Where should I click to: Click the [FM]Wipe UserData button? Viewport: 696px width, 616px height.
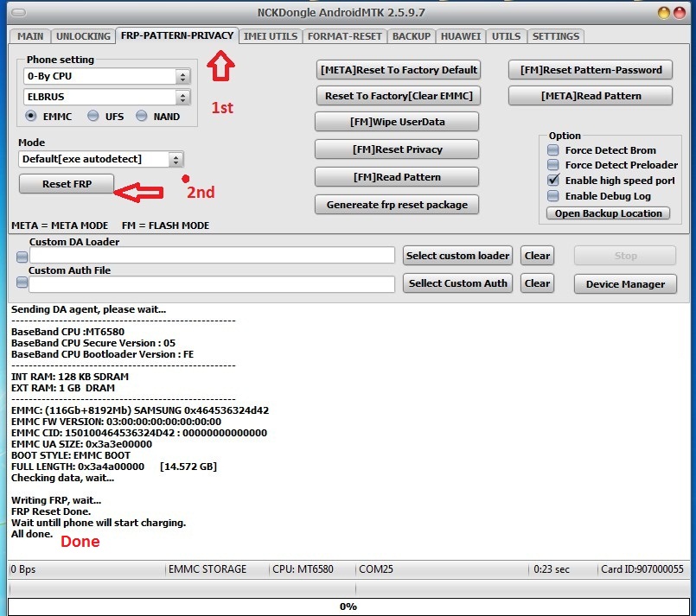pos(397,122)
